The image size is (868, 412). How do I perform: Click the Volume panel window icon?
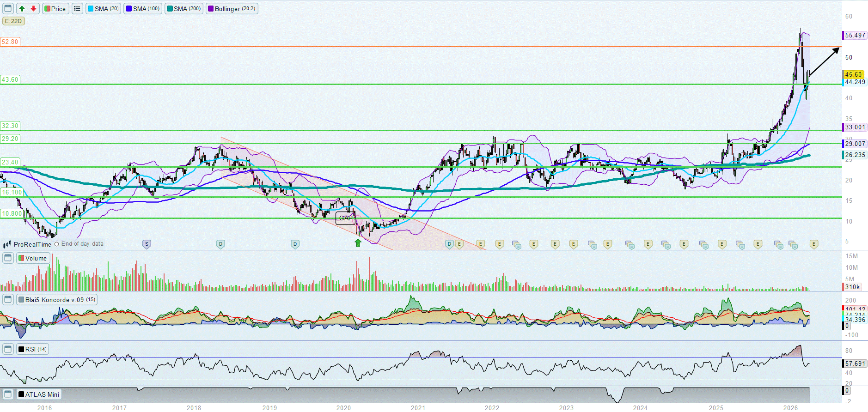coord(8,258)
